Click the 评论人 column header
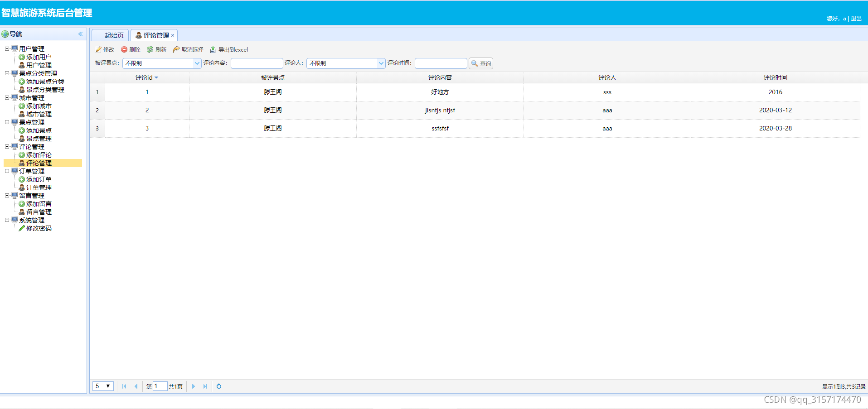This screenshot has width=868, height=409. (x=607, y=77)
